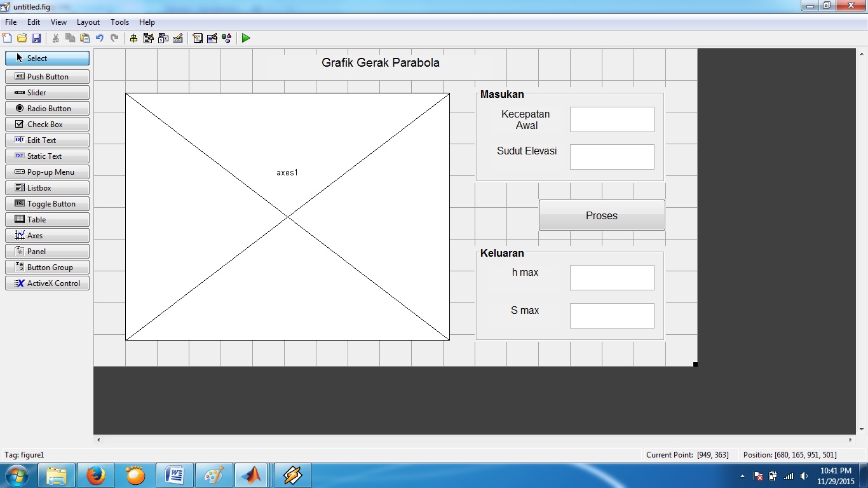Pick the Axes component from the palette
The height and width of the screenshot is (488, 868).
(47, 236)
